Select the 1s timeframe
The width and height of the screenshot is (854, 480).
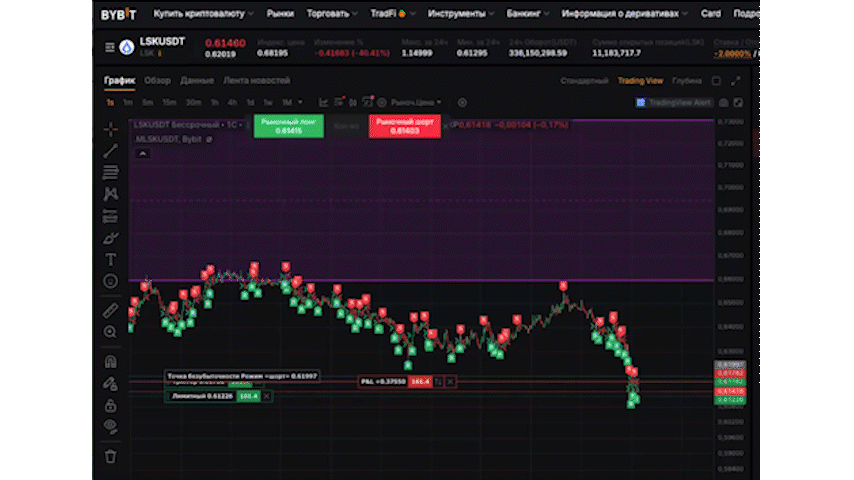[110, 102]
